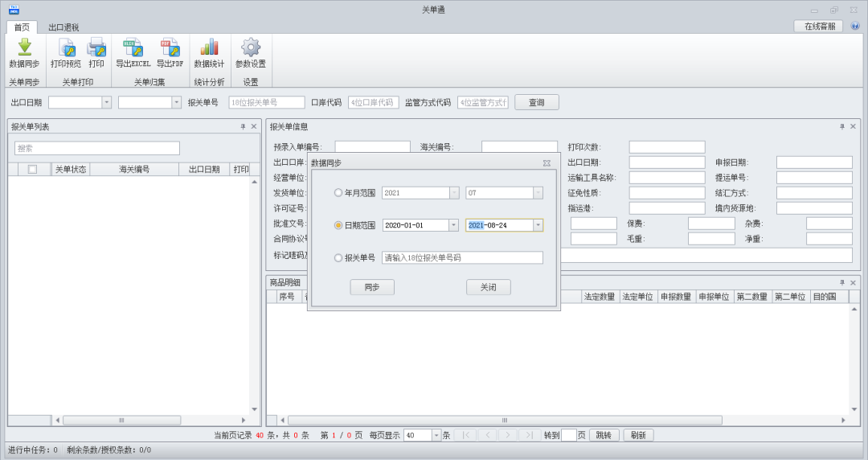Open the 07 month dropdown

[x=538, y=193]
